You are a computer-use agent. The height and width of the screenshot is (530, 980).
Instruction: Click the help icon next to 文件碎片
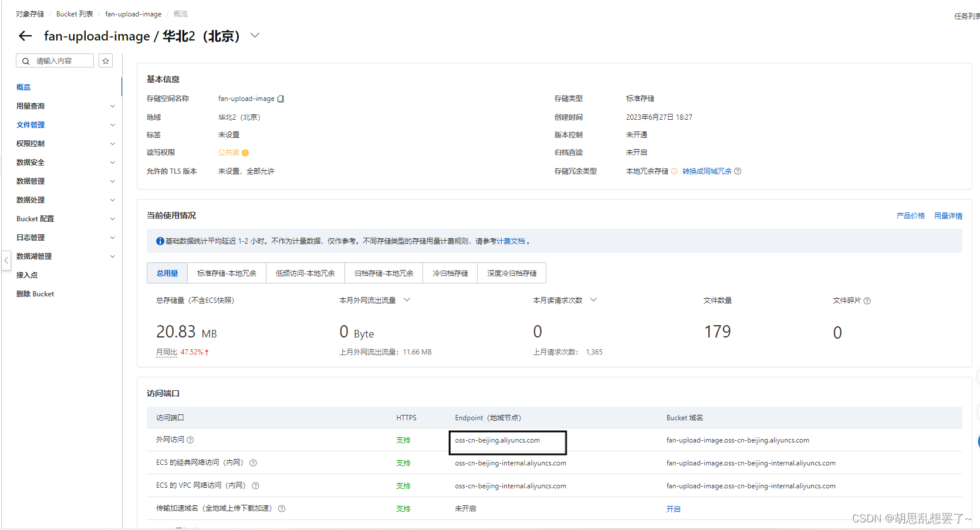pyautogui.click(x=867, y=301)
